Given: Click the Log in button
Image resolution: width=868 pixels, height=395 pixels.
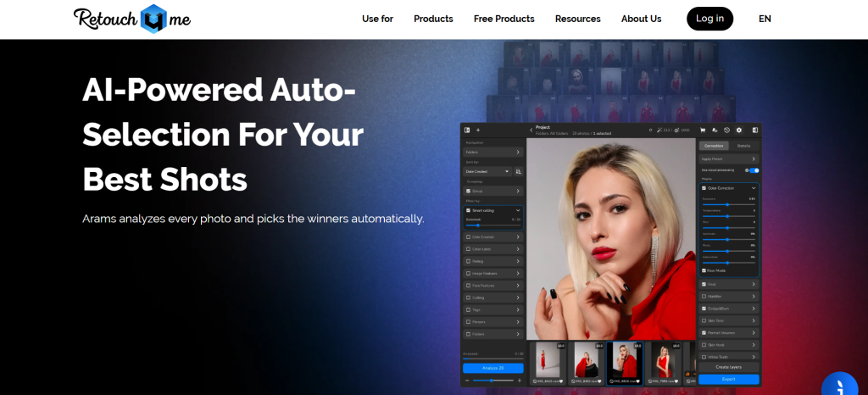Looking at the screenshot, I should pos(709,19).
